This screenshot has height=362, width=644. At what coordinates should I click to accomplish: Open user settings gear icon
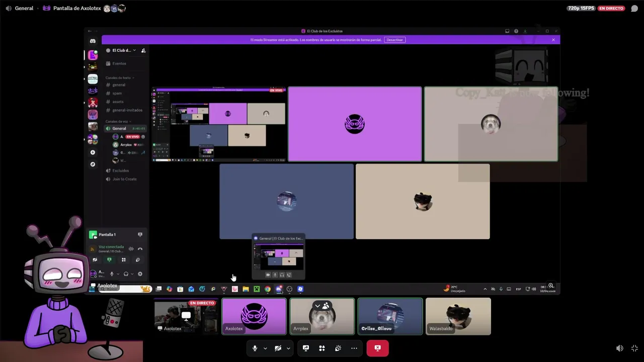(140, 274)
